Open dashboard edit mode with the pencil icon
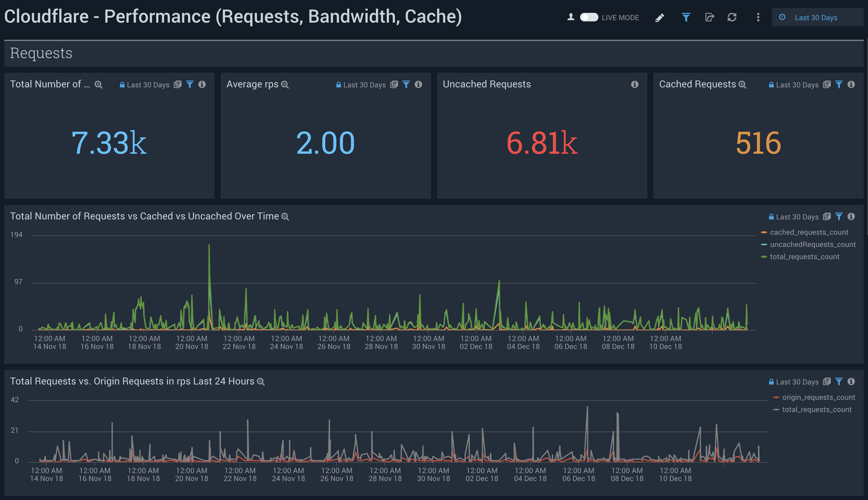The height and width of the screenshot is (500, 868). coord(660,17)
